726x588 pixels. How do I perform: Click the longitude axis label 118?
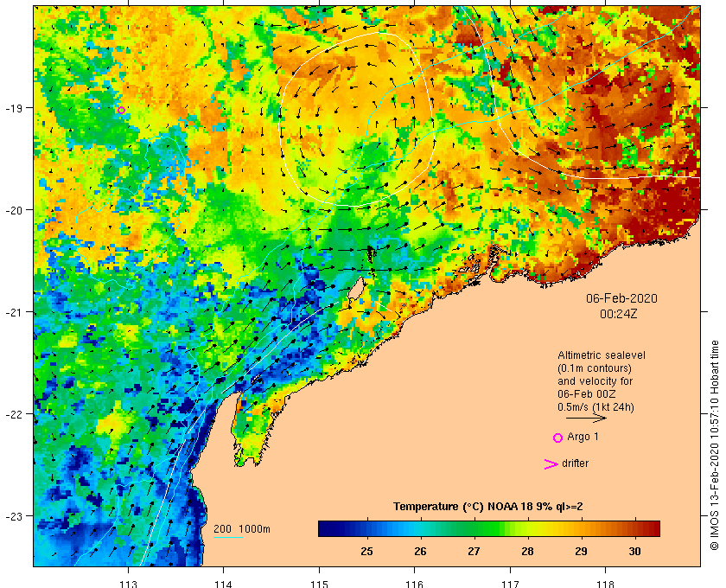[606, 584]
